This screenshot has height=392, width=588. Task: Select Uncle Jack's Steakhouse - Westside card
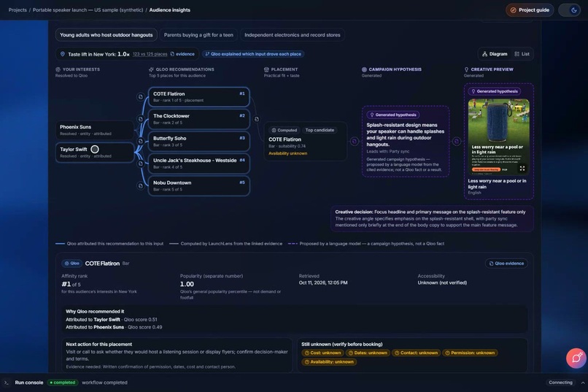click(x=198, y=164)
